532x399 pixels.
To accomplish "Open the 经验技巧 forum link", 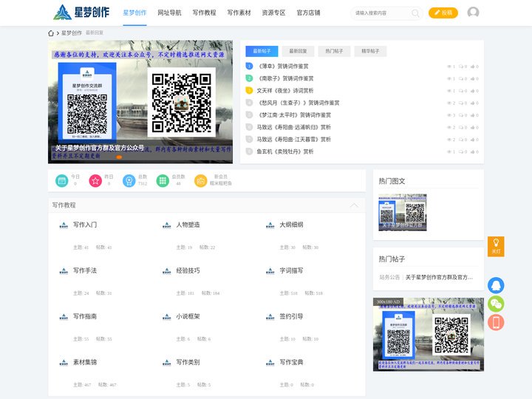I will [188, 270].
